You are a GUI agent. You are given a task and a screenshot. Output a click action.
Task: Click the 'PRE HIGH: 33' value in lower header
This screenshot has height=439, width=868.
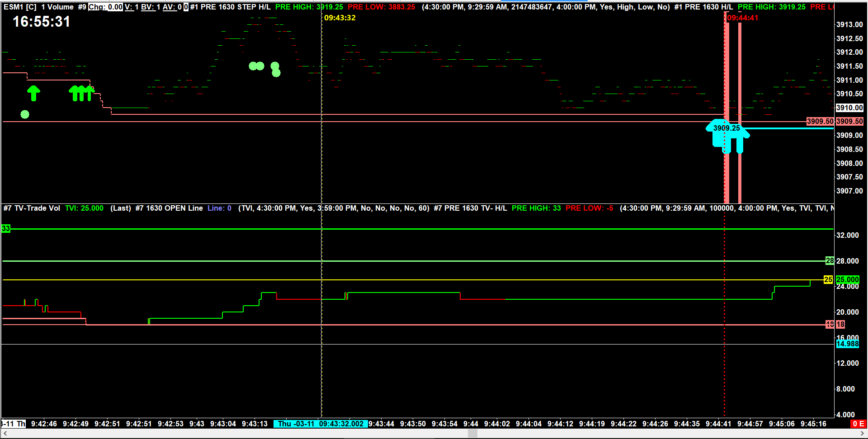(536, 208)
